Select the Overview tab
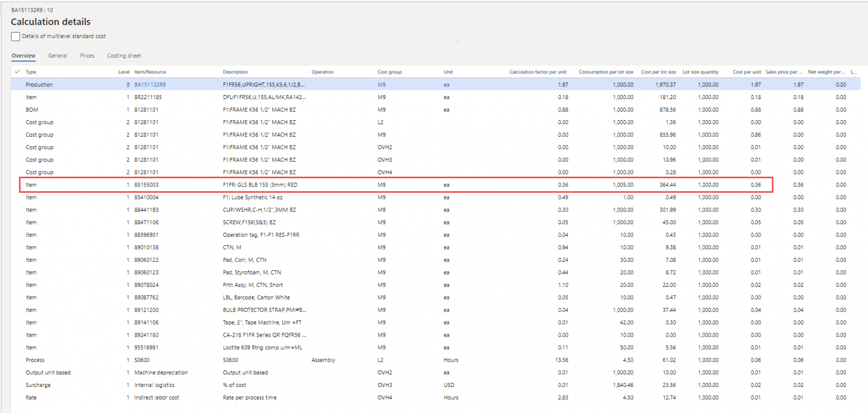Viewport: 868px width, 413px height. pyautogui.click(x=23, y=56)
